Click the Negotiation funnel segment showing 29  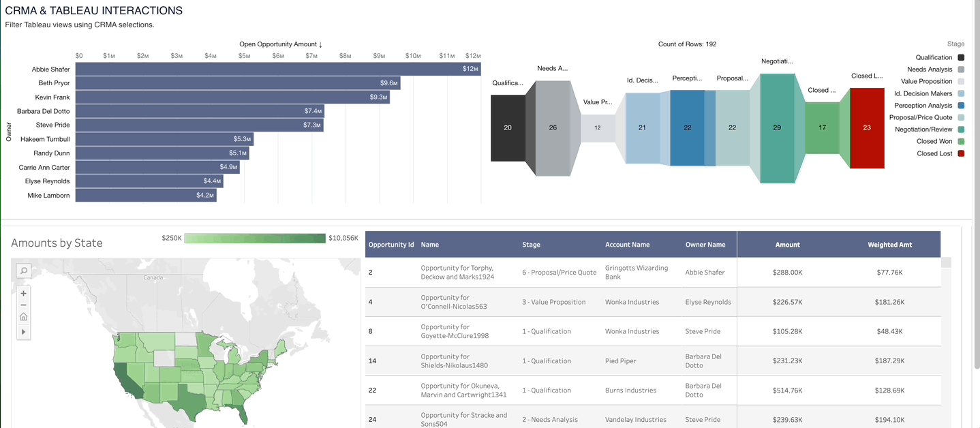[777, 128]
